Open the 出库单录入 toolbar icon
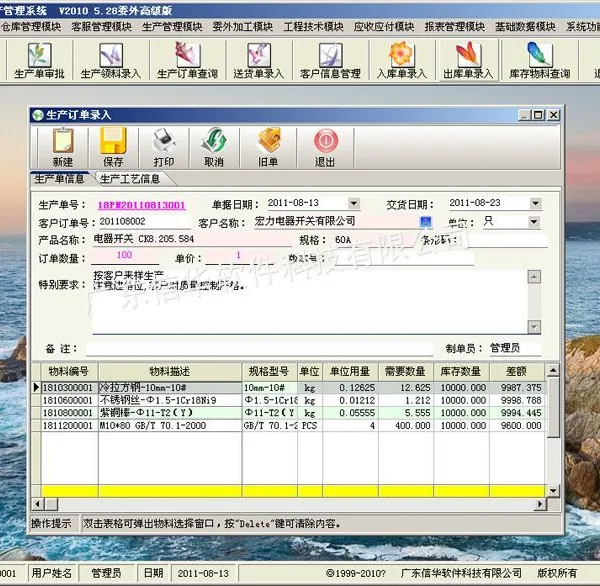This screenshot has width=600, height=586. tap(468, 60)
